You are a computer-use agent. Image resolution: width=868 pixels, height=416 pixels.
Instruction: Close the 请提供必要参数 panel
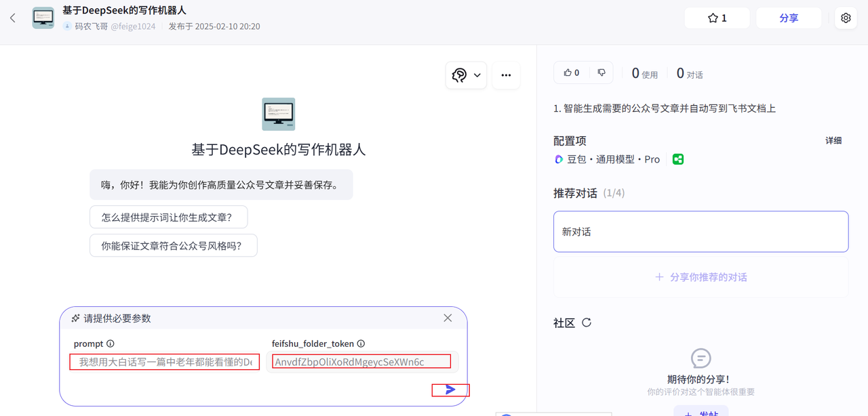tap(448, 318)
